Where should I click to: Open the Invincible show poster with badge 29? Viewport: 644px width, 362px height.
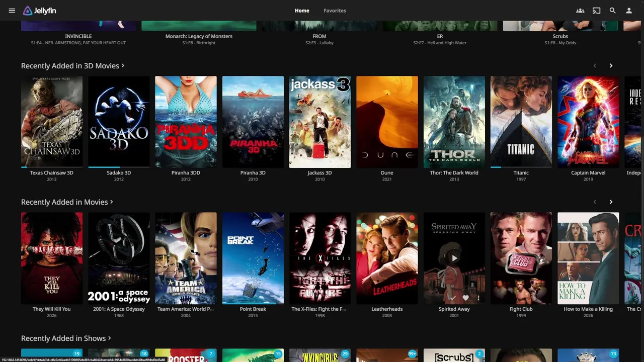click(x=320, y=355)
